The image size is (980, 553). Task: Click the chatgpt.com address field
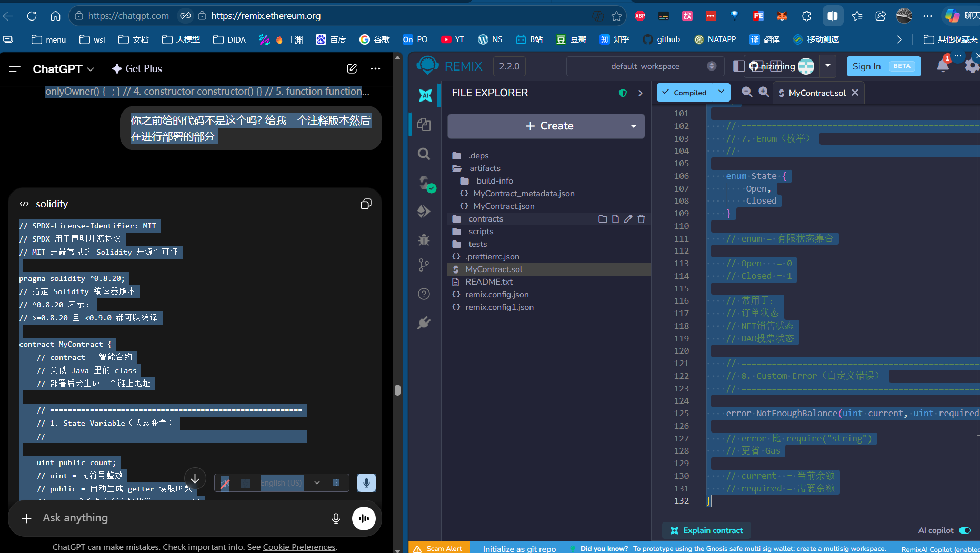128,16
